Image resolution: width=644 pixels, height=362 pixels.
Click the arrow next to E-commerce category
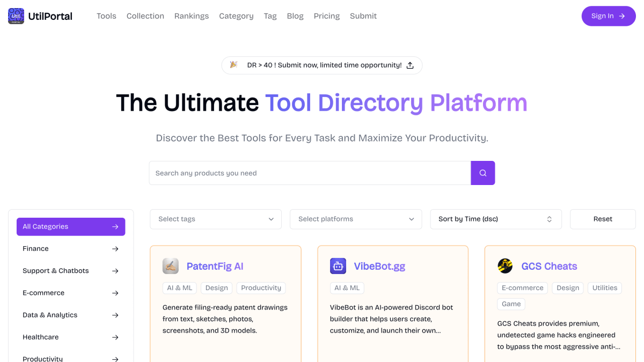coord(115,293)
